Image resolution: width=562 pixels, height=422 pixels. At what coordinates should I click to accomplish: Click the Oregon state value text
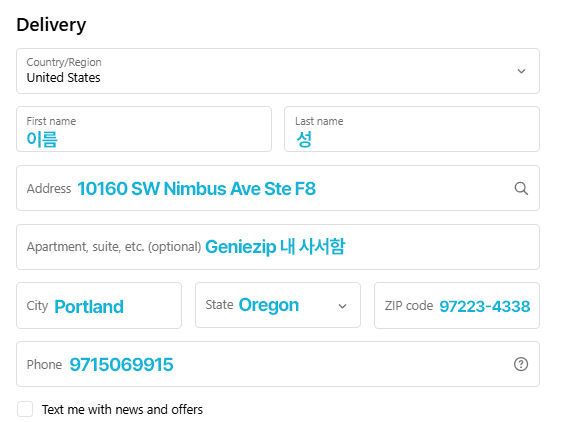(269, 305)
